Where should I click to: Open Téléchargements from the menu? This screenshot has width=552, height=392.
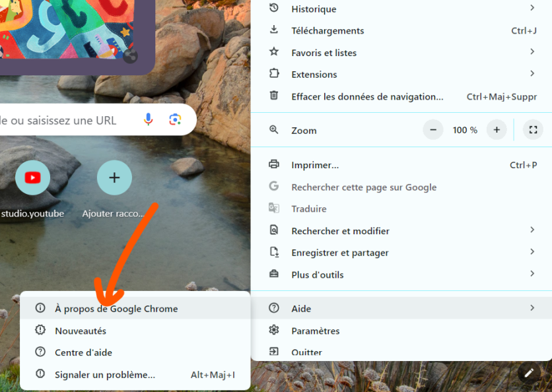pos(401,30)
